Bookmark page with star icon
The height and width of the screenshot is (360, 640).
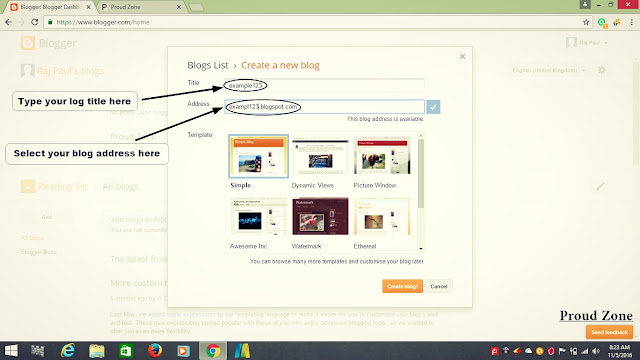[x=586, y=22]
